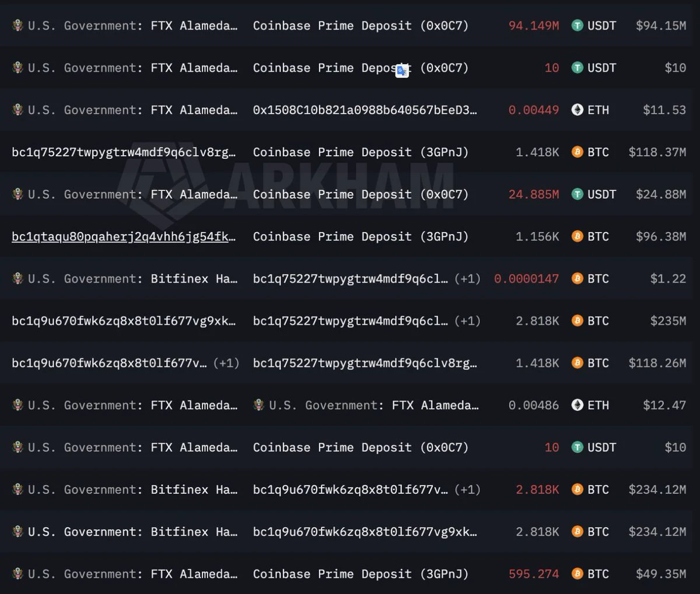Click the $118.37M USD value
Viewport: 700px width, 594px height.
pos(657,152)
